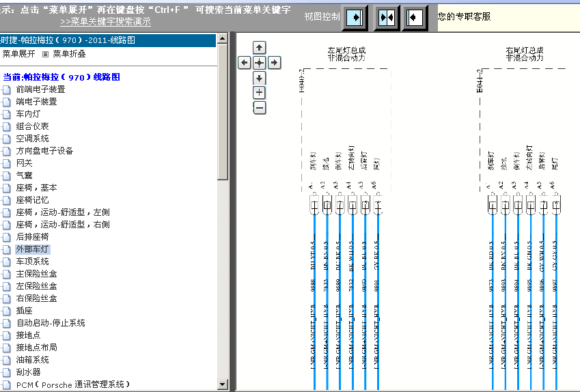The width and height of the screenshot is (580, 392).
Task: Select 右保险丝盒 entry
Action: (x=37, y=298)
